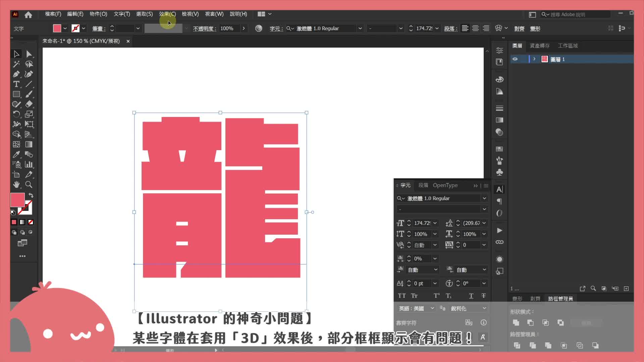Open 不透明度 opacity settings link
This screenshot has height=362, width=644.
tap(204, 29)
